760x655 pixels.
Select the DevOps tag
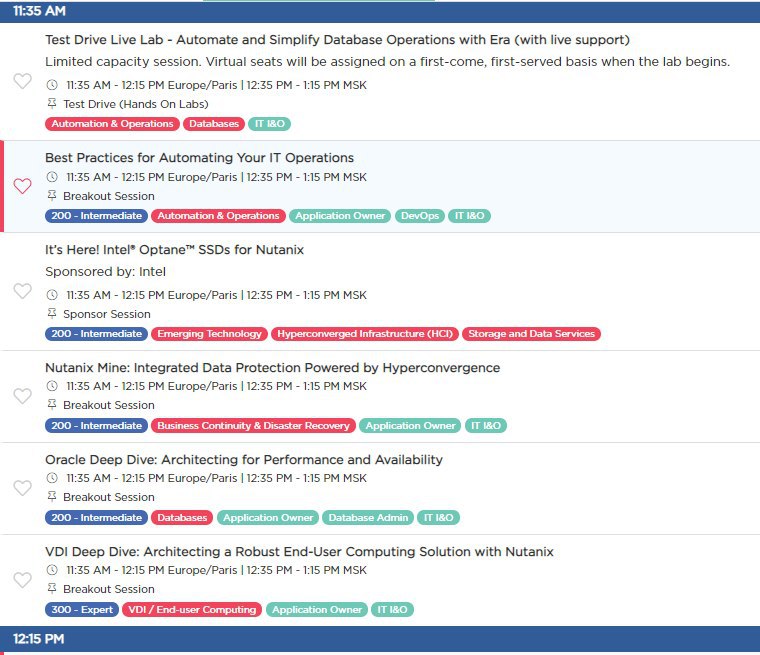(x=420, y=216)
